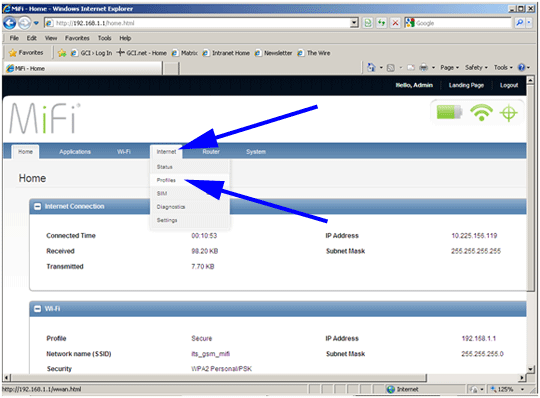This screenshot has height=398, width=540.
Task: Open the File menu
Action: [x=14, y=38]
